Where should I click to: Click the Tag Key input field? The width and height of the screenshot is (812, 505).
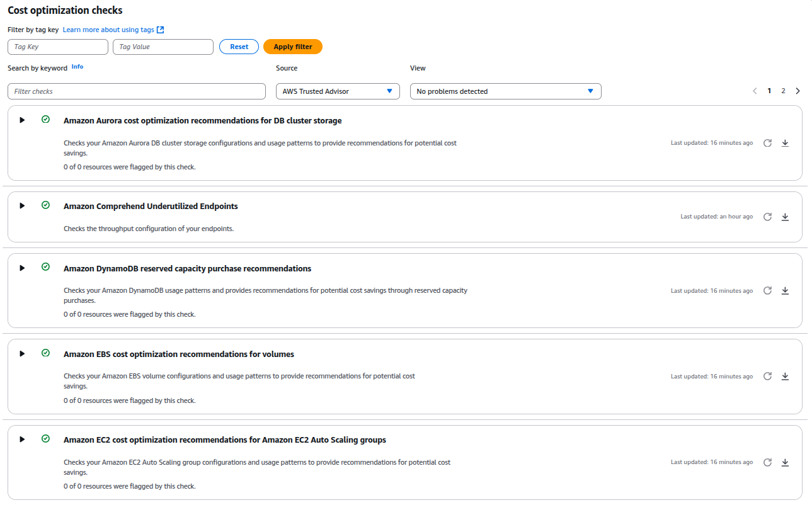click(58, 47)
